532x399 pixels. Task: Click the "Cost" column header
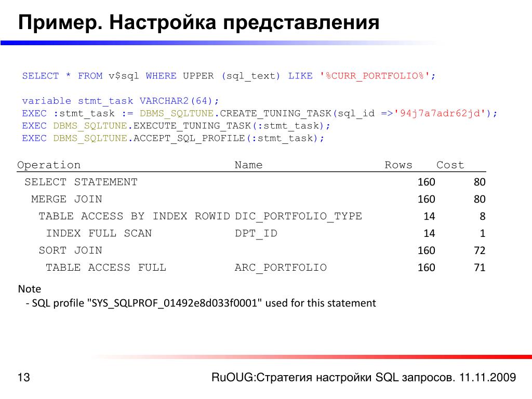[x=450, y=165]
